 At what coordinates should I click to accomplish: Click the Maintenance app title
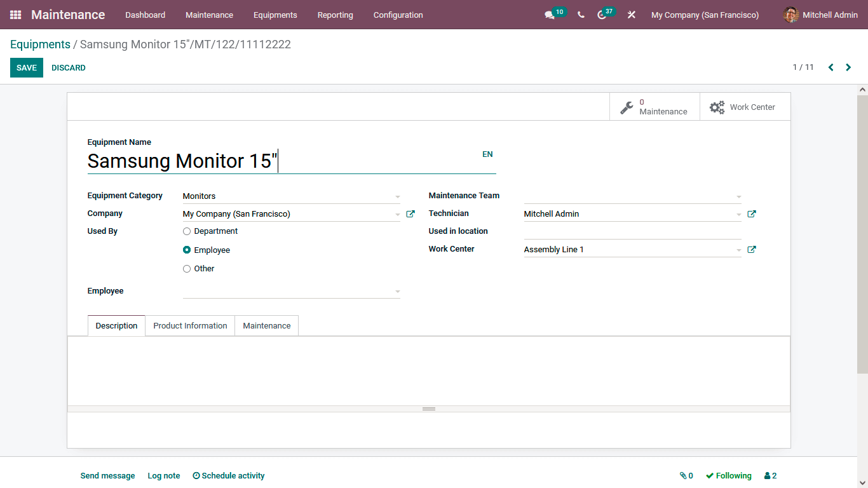tap(68, 15)
